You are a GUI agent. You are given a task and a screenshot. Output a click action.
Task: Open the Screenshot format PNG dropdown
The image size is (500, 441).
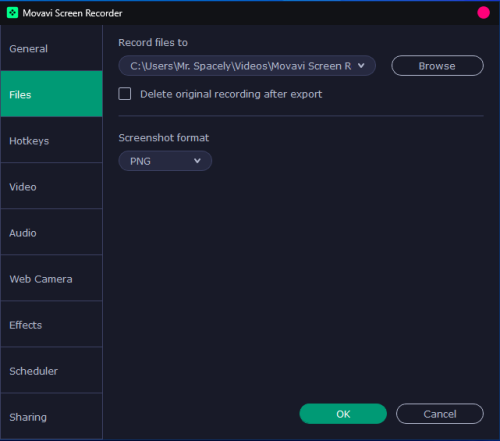pos(165,161)
